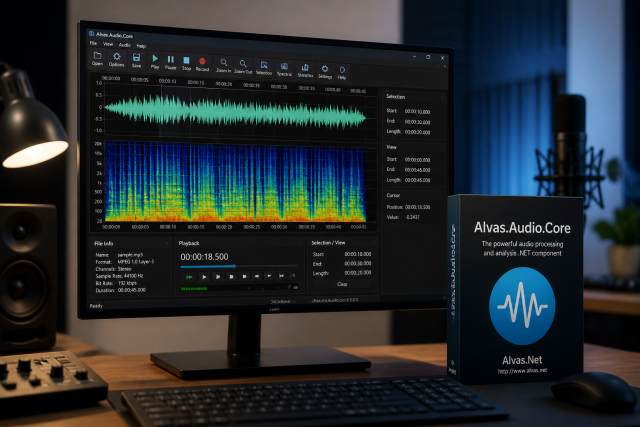
Task: Open the View menu
Action: point(108,44)
